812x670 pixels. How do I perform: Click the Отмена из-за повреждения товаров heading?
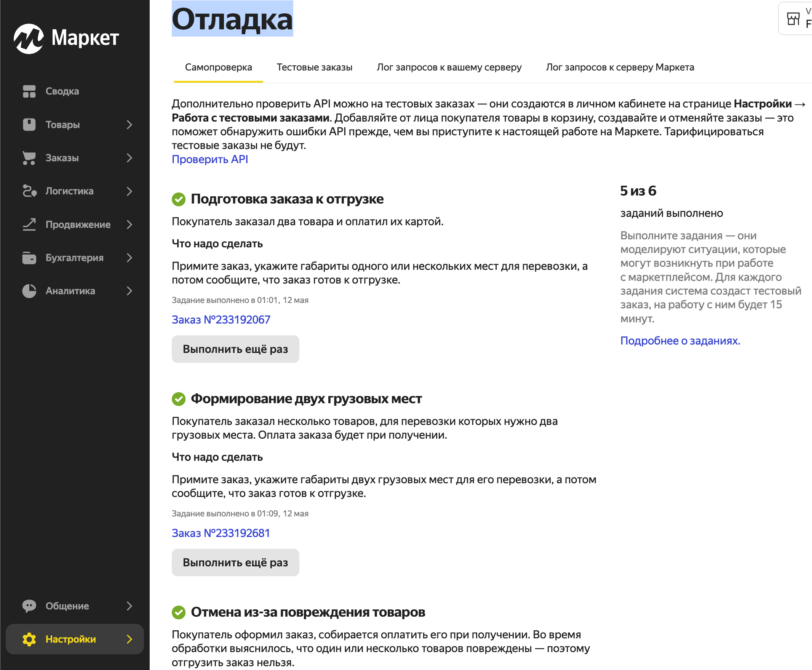308,612
